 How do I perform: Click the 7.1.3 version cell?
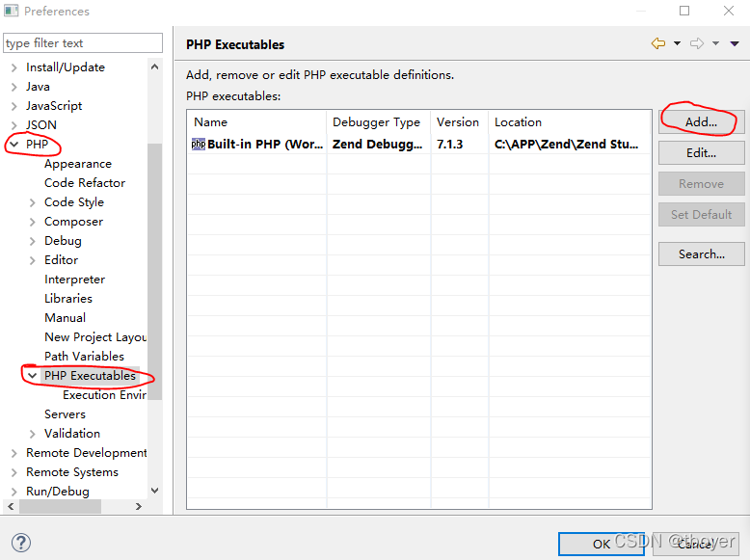[x=449, y=144]
